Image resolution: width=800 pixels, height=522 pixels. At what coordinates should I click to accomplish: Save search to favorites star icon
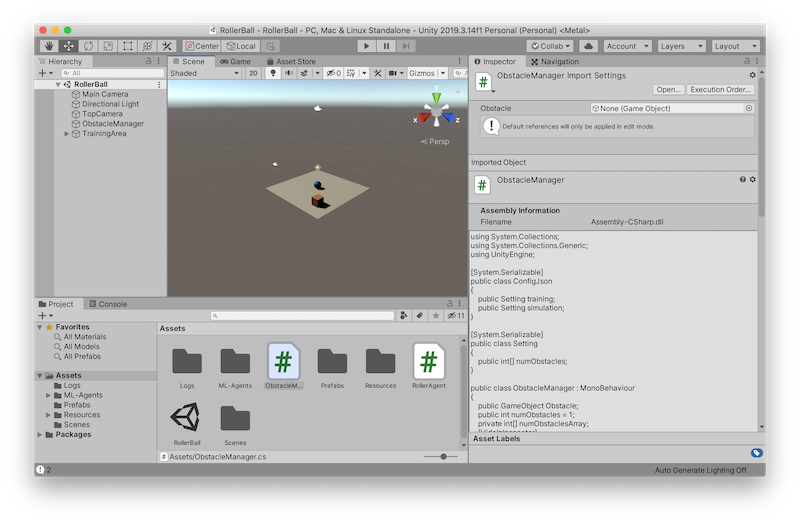436,316
